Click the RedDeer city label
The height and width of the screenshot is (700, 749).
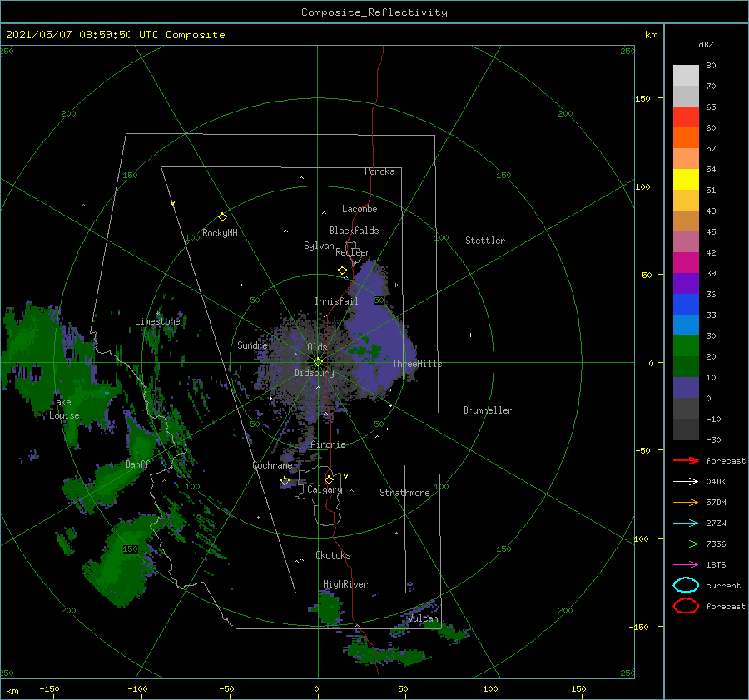point(353,252)
